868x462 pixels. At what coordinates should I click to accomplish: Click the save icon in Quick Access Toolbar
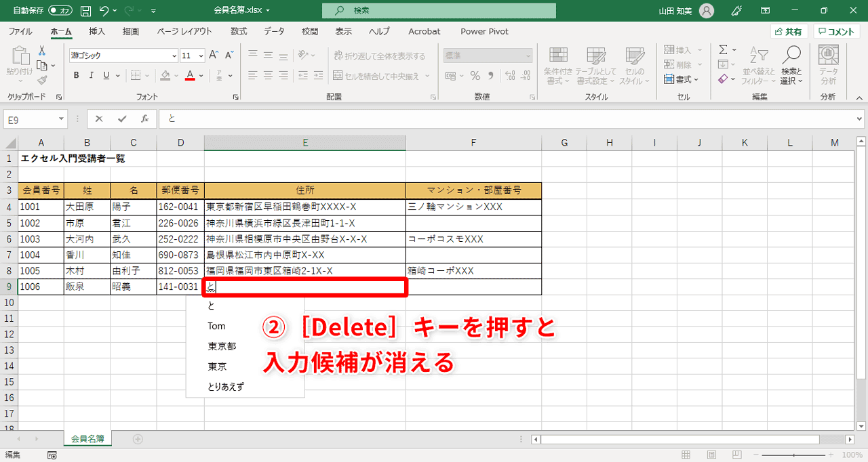tap(84, 10)
